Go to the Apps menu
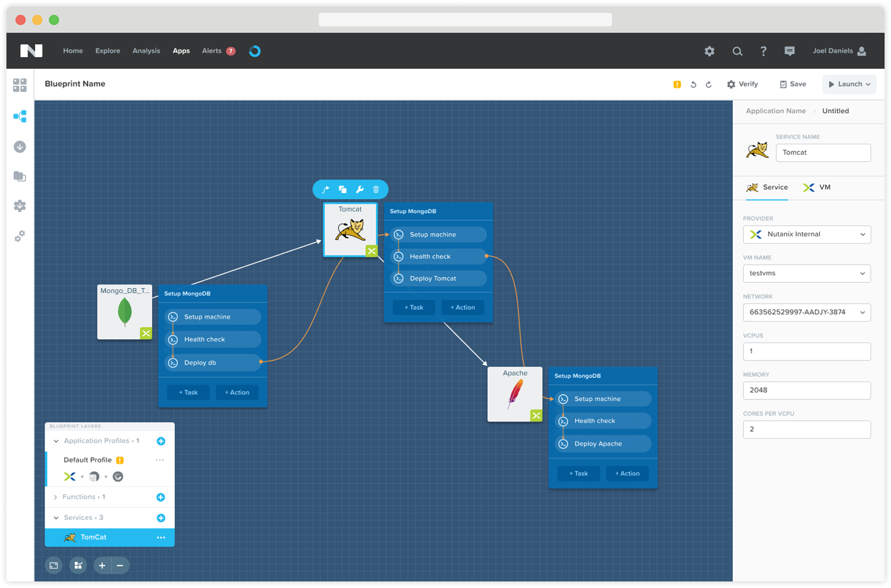This screenshot has width=891, height=588. pos(181,51)
